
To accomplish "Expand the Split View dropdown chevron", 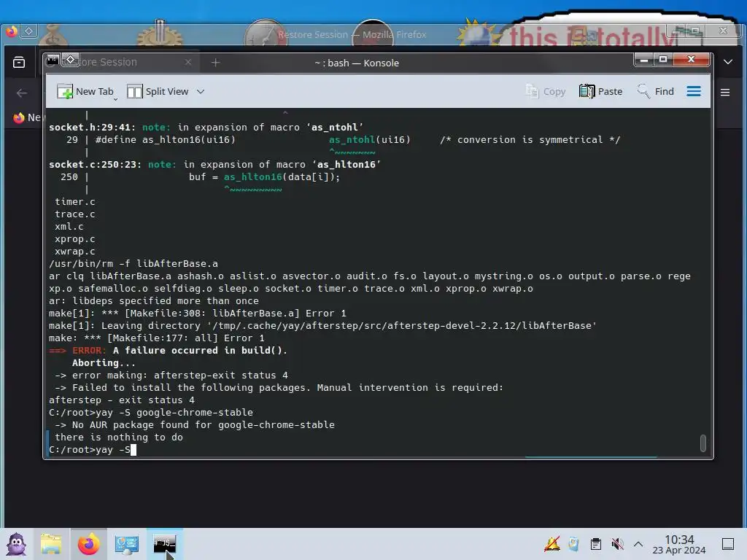I will click(201, 91).
